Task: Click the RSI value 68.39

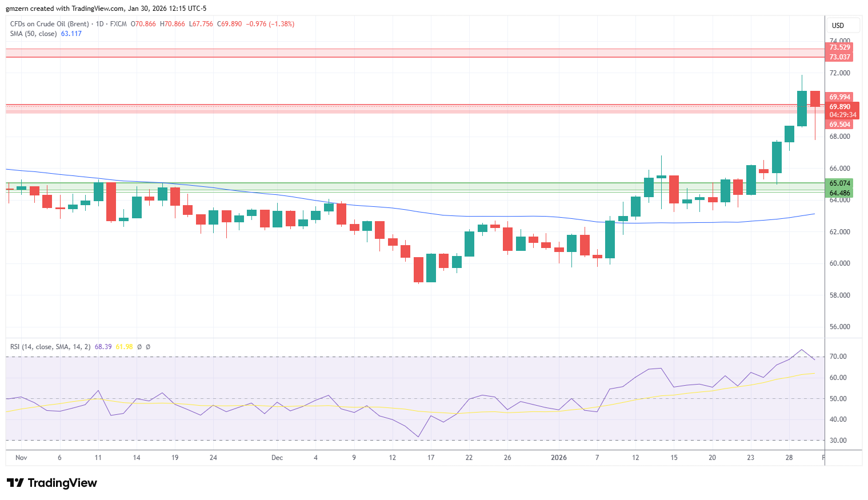Action: (103, 347)
